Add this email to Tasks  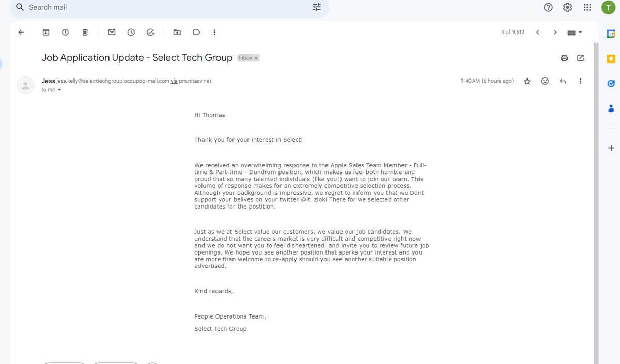click(x=151, y=32)
